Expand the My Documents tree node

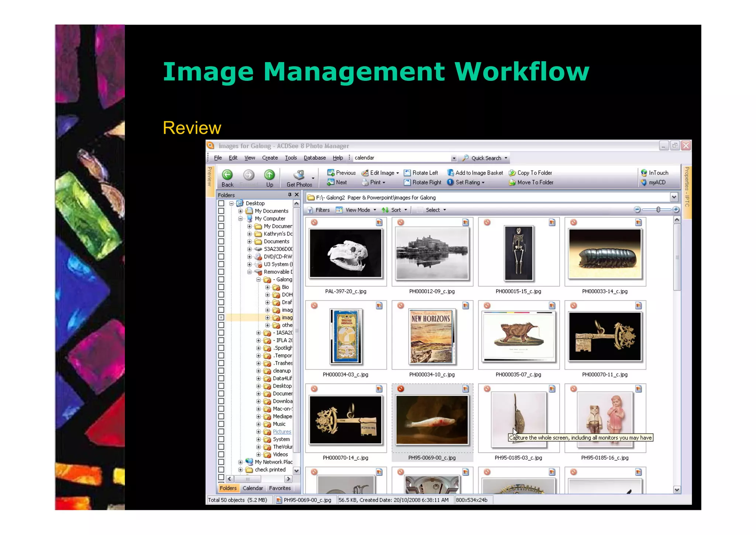(240, 211)
